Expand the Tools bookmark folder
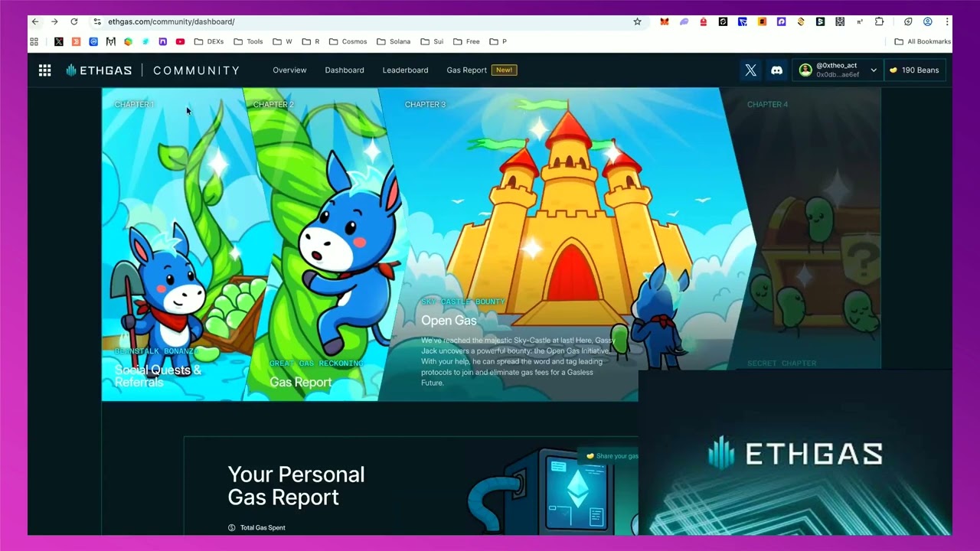 pos(248,41)
